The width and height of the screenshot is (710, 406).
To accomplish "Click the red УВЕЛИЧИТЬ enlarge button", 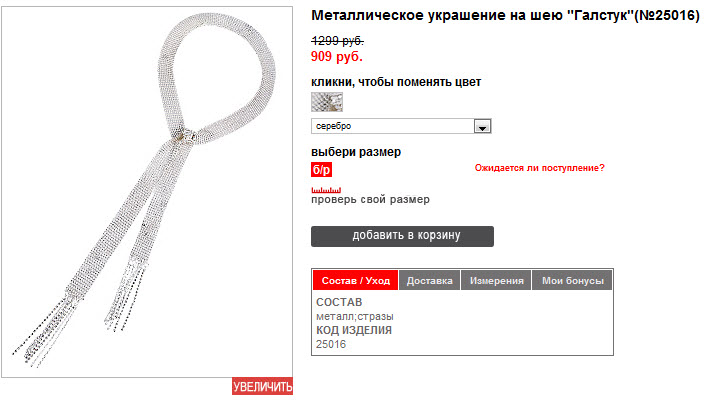I will 263,387.
